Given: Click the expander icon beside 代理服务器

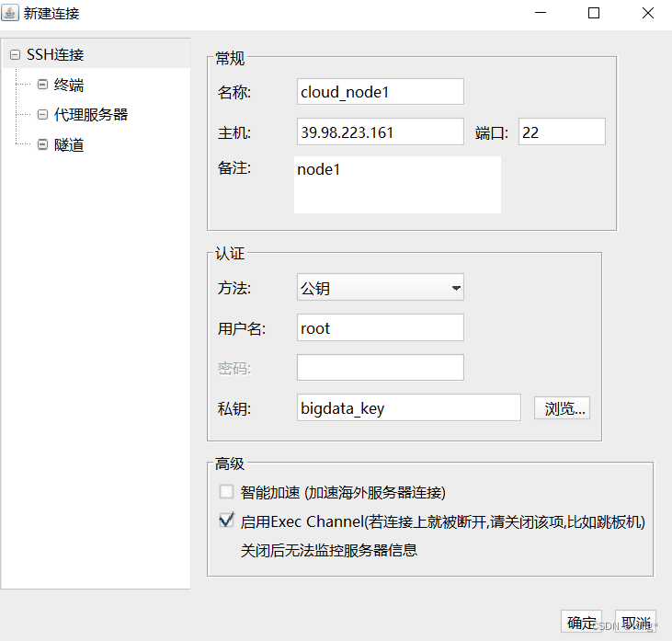Looking at the screenshot, I should (x=42, y=114).
